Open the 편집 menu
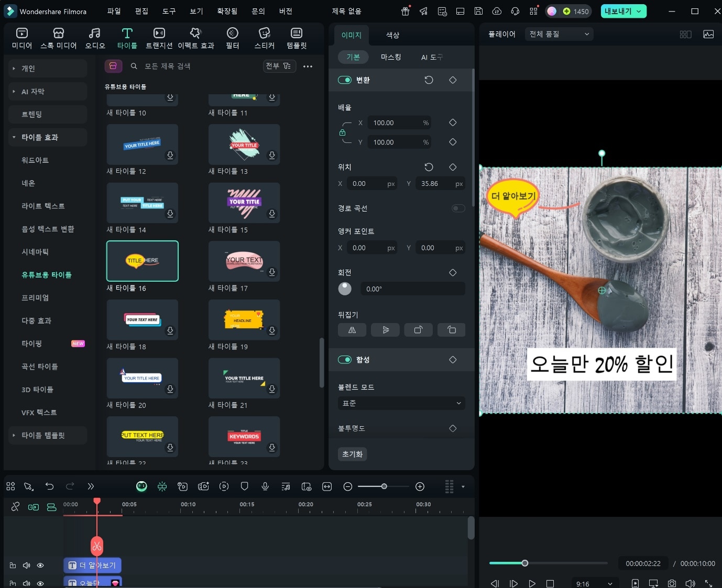Screen dimensions: 722x588 pyautogui.click(x=141, y=11)
